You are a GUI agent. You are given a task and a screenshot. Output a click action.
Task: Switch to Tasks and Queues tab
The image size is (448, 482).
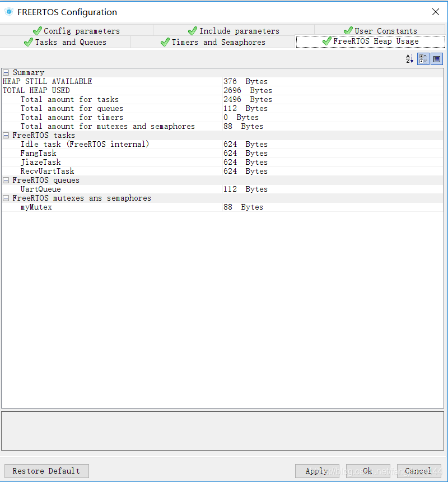point(65,42)
